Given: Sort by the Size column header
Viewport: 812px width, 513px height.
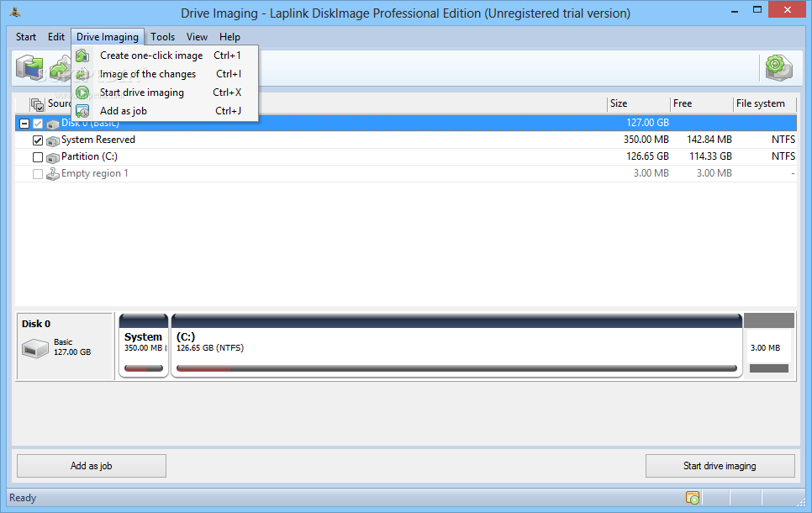Looking at the screenshot, I should tap(638, 103).
